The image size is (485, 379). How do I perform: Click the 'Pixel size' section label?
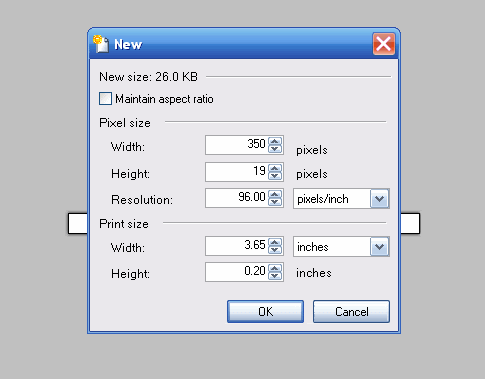125,123
